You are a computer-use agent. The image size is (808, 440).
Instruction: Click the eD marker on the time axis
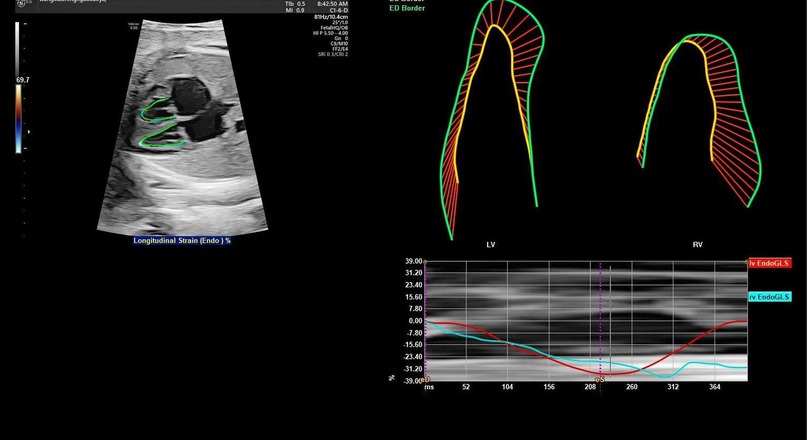[426, 380]
